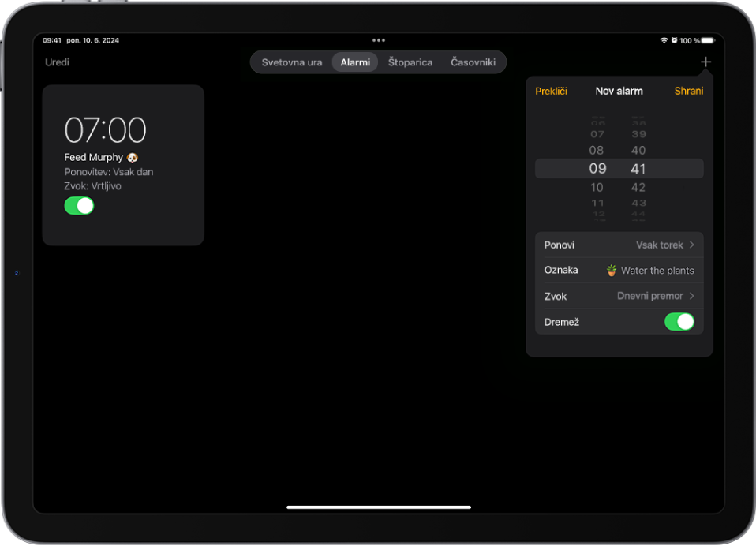Open the Zvok row showing Dnevni premor
The height and width of the screenshot is (546, 756).
[619, 296]
